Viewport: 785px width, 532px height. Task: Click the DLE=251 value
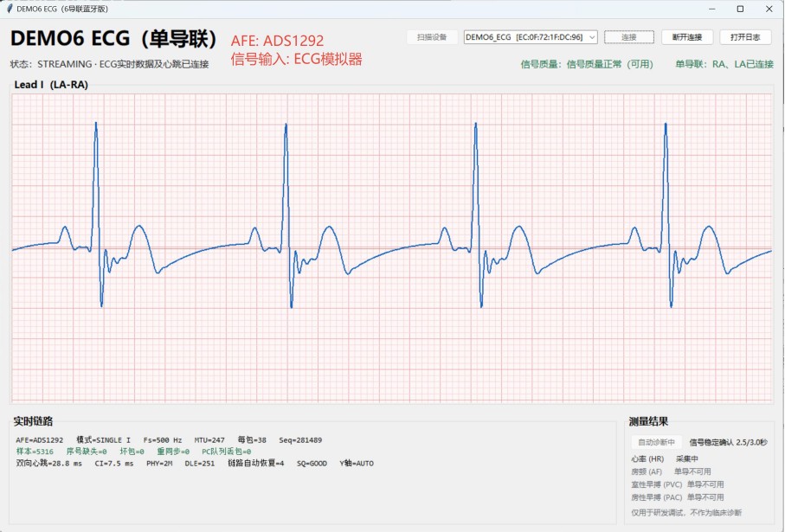(200, 464)
